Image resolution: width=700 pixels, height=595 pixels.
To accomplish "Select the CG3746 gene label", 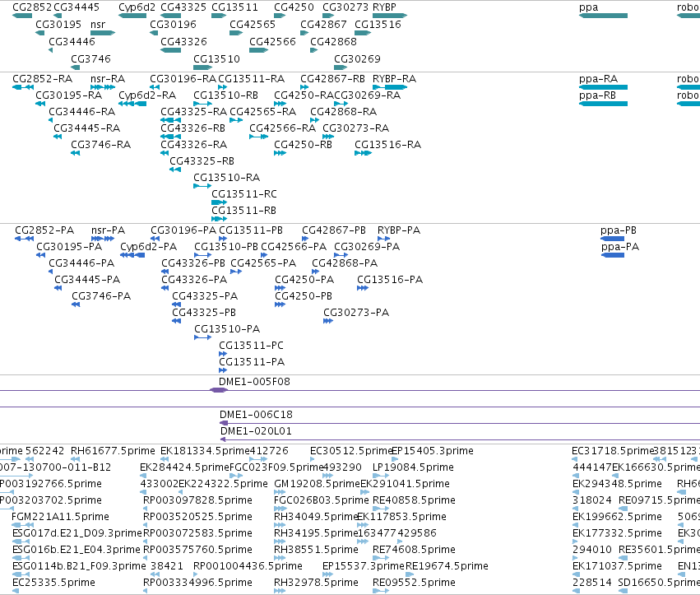I will pos(90,59).
